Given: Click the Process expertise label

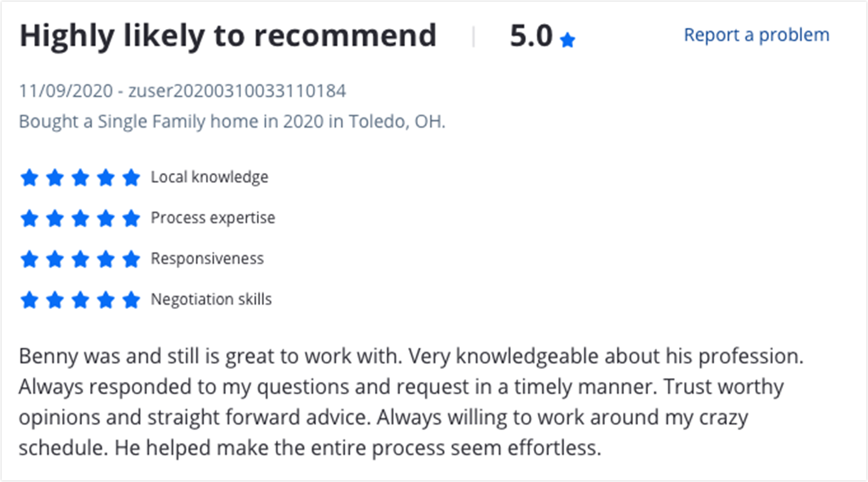Looking at the screenshot, I should tap(213, 218).
